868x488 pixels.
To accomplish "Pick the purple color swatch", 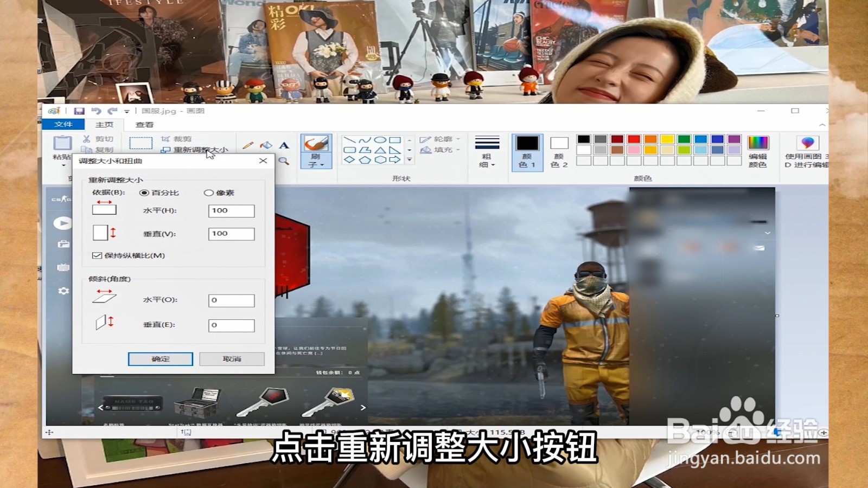I will (x=734, y=139).
